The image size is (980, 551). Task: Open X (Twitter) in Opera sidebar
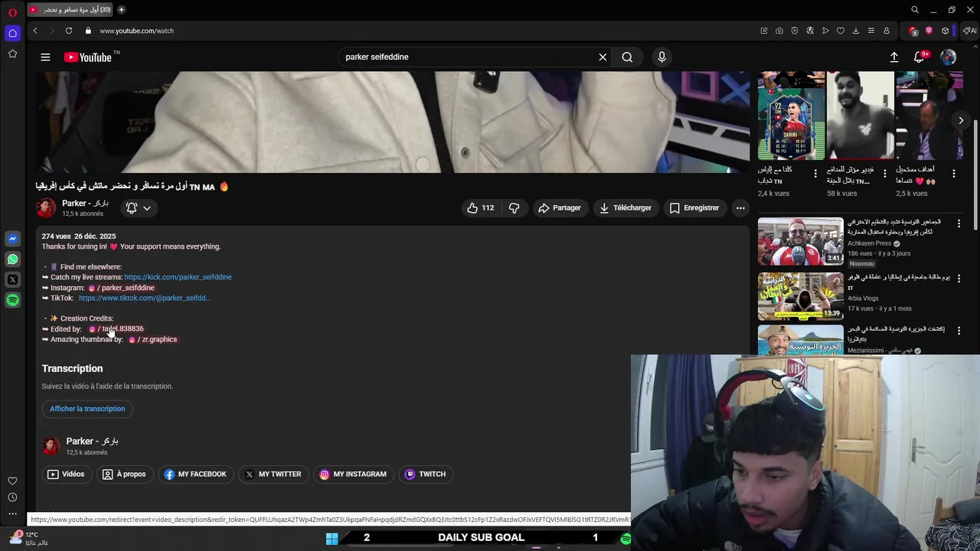tap(12, 280)
